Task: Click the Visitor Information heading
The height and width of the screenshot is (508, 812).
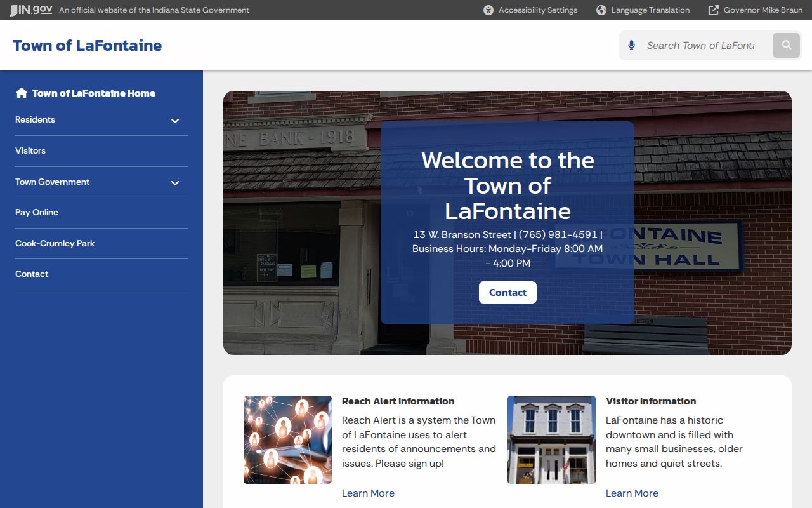Action: (x=651, y=401)
